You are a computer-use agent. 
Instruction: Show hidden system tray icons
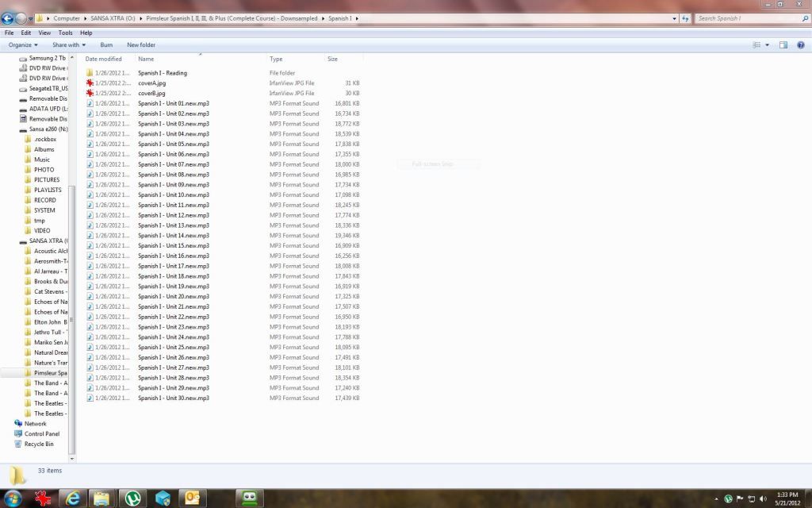pos(716,499)
